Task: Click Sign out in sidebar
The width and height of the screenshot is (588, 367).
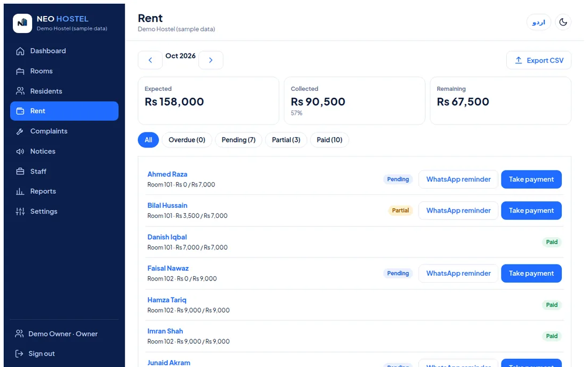Action: (x=42, y=354)
